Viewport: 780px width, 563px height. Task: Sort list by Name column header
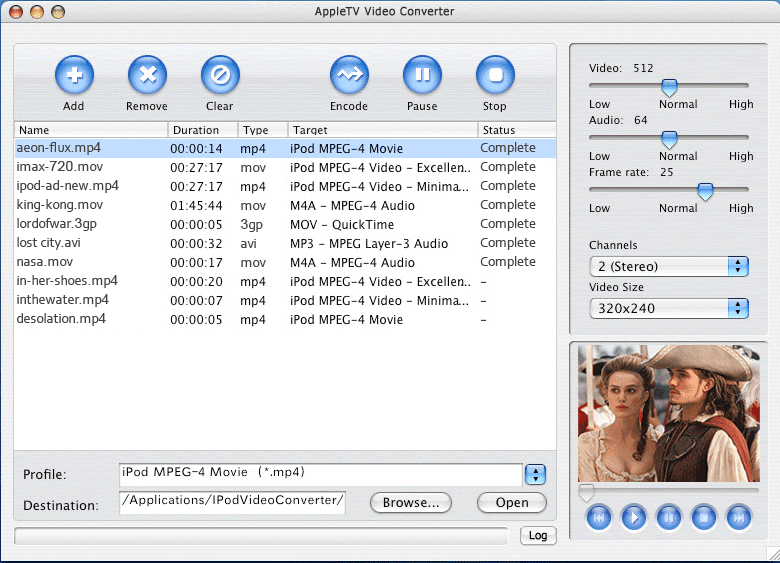pyautogui.click(x=91, y=130)
